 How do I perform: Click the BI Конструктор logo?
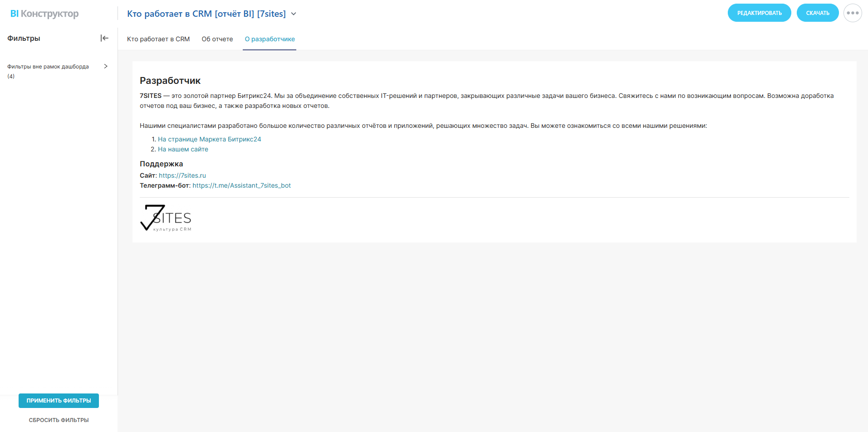coord(44,14)
